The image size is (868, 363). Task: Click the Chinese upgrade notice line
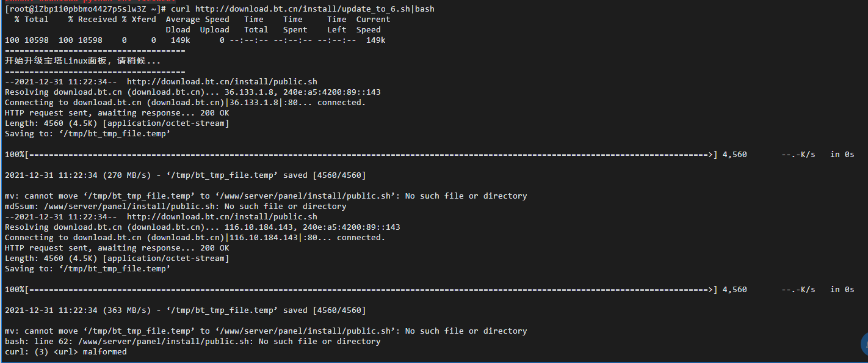[x=82, y=61]
